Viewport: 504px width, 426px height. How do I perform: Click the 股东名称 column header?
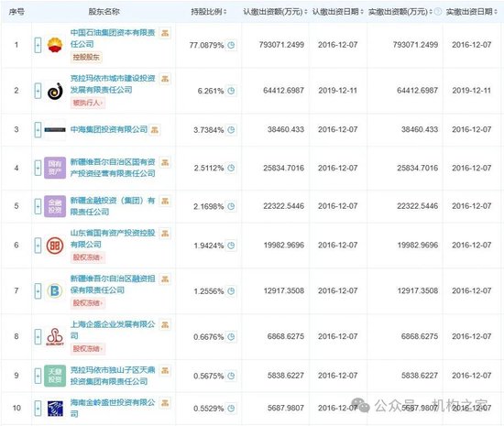104,12
